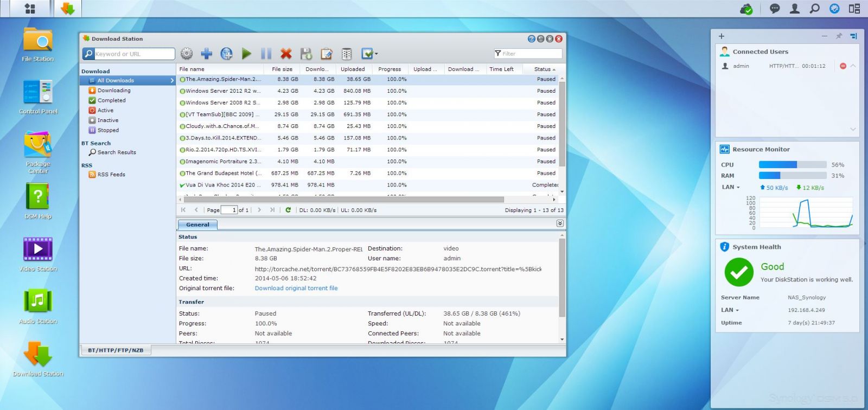Screen dimensions: 868x410
Task: Sort list by Status column
Action: [545, 69]
